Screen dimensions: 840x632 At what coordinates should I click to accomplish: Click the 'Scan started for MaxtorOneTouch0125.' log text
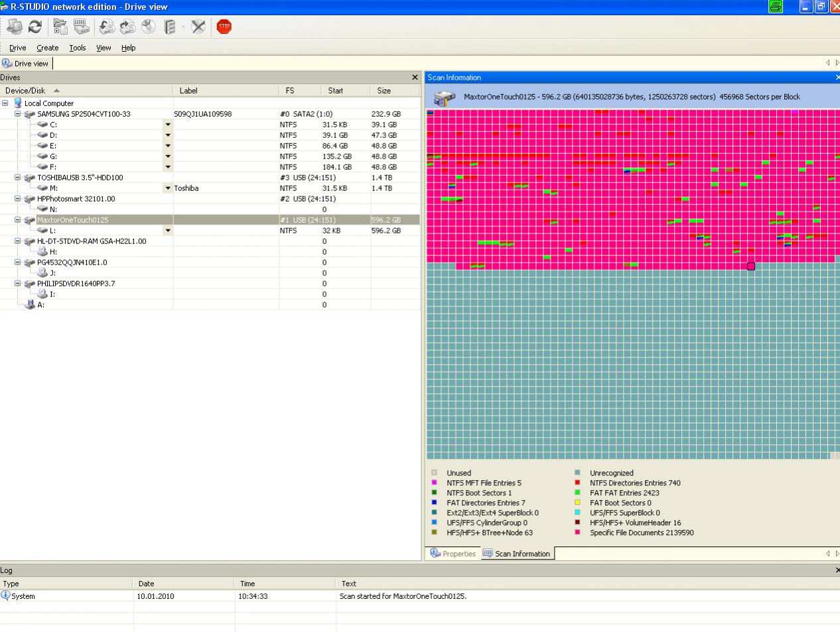tap(403, 596)
